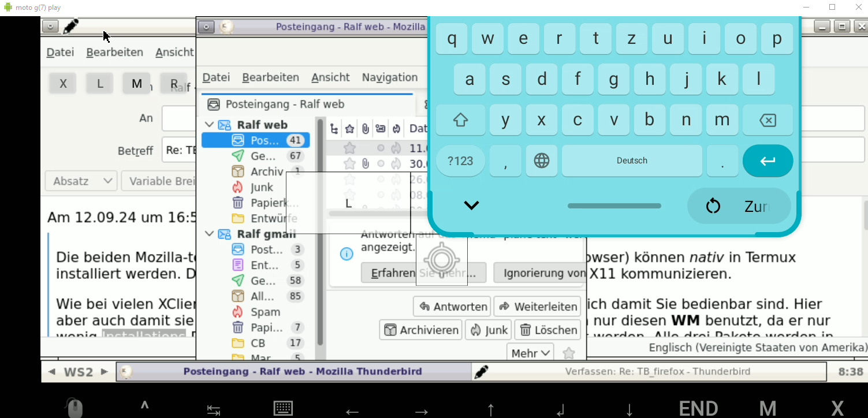Tap the ?123 symbols key
The width and height of the screenshot is (868, 418).
pyautogui.click(x=460, y=161)
